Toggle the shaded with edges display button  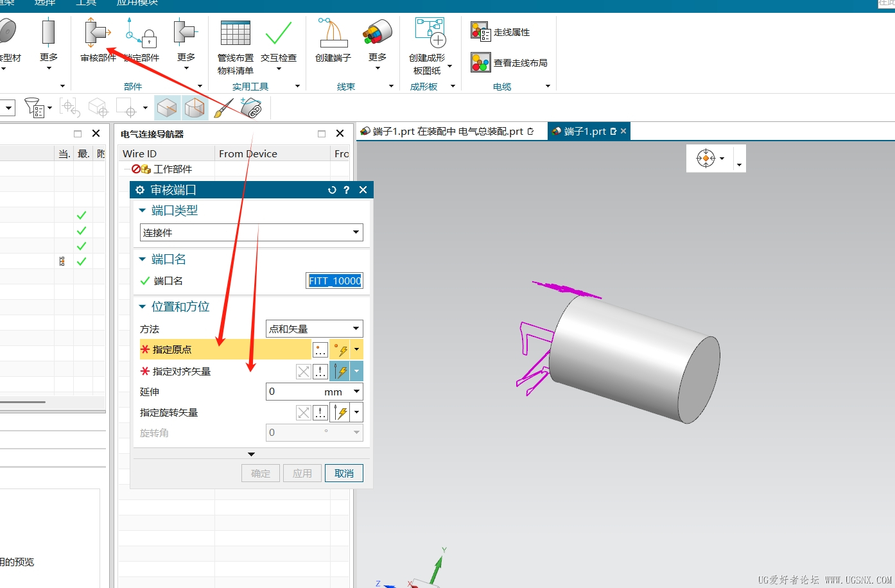coord(167,108)
